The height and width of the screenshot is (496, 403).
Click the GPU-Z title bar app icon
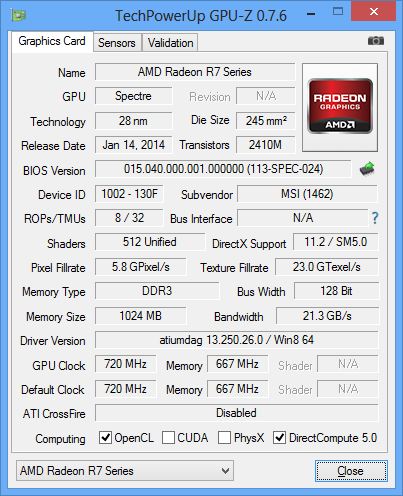(18, 15)
